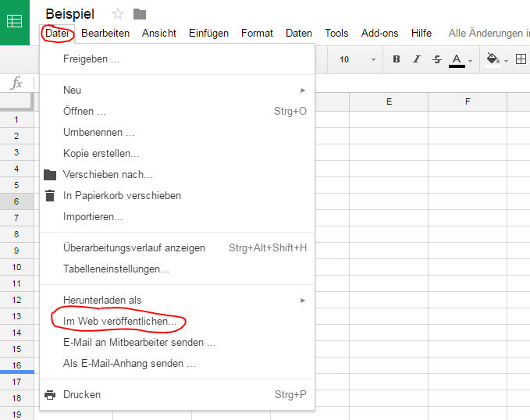Image resolution: width=530 pixels, height=420 pixels.
Task: Click Drucken in the menu
Action: click(82, 395)
